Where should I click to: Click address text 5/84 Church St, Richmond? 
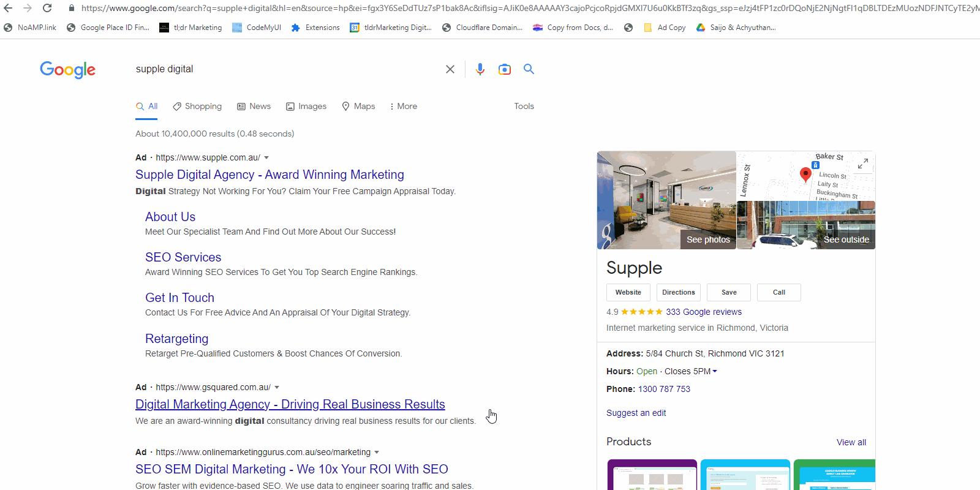[x=715, y=354]
